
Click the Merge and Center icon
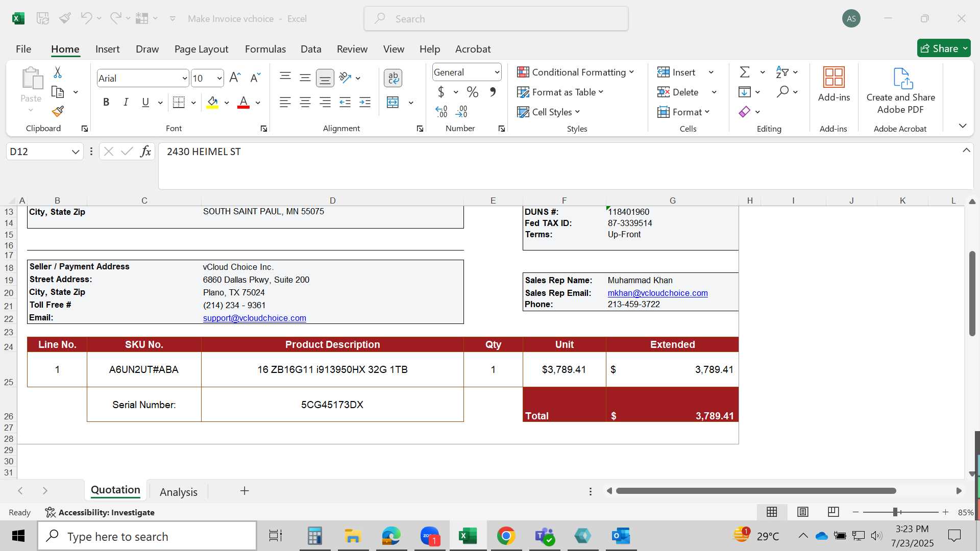click(393, 103)
